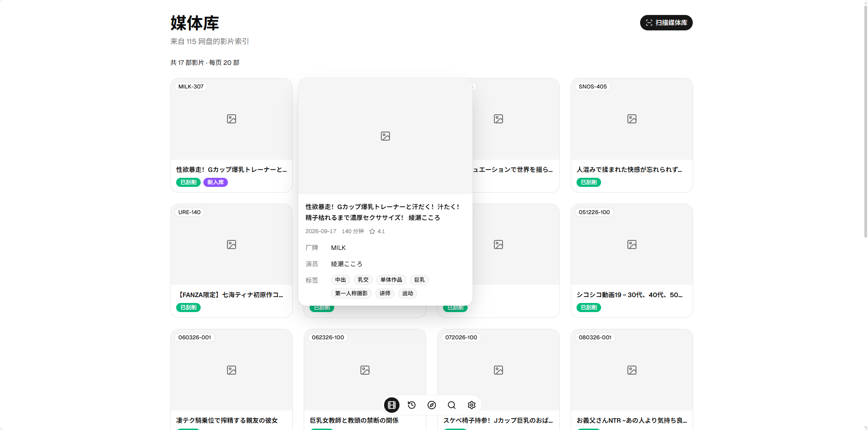Image resolution: width=868 pixels, height=430 pixels.
Task: Click the 媒体库 page heading
Action: click(195, 23)
